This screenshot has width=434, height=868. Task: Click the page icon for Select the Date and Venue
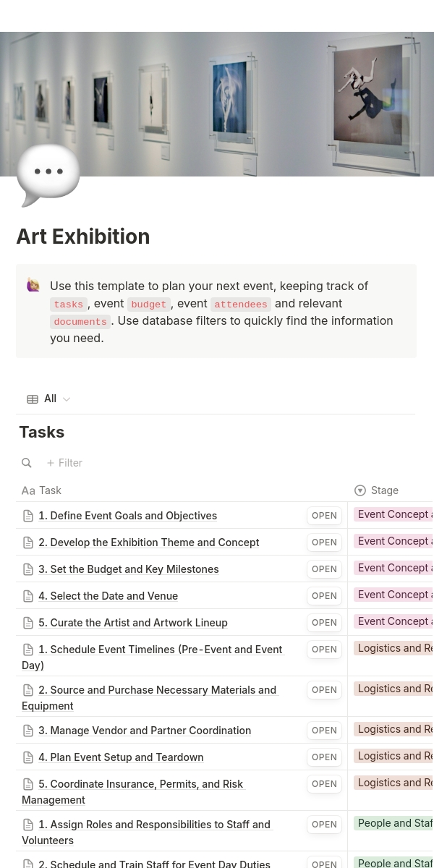pyautogui.click(x=28, y=596)
